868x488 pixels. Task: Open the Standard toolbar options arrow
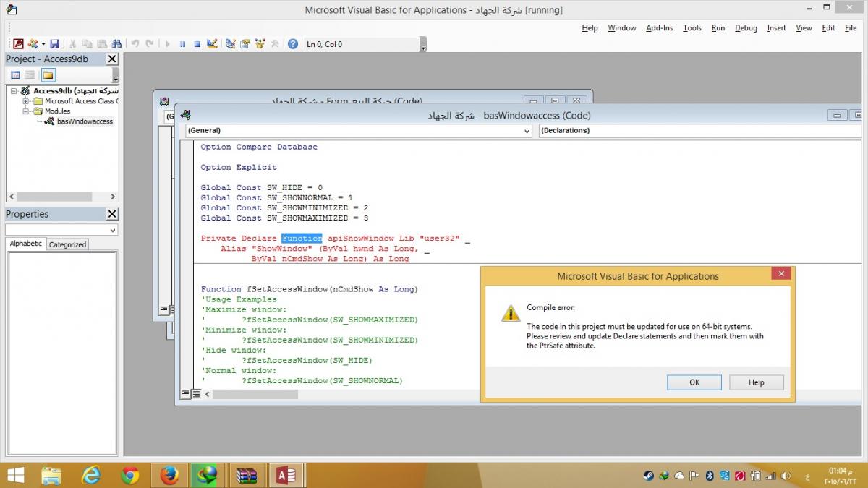point(423,46)
